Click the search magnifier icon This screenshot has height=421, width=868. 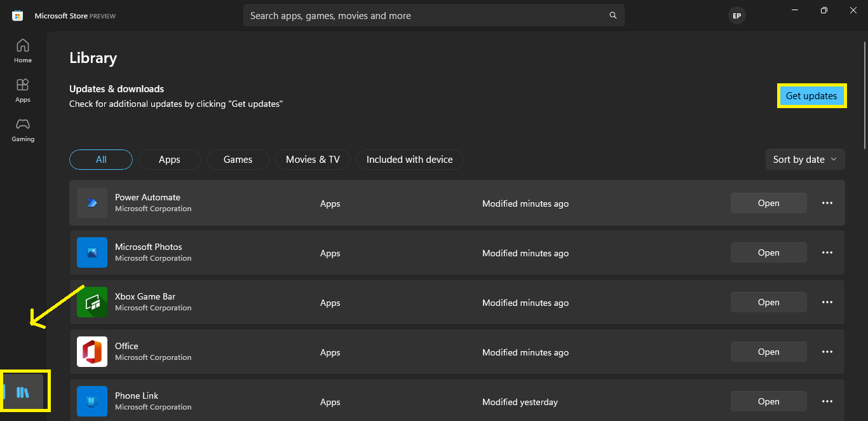612,15
